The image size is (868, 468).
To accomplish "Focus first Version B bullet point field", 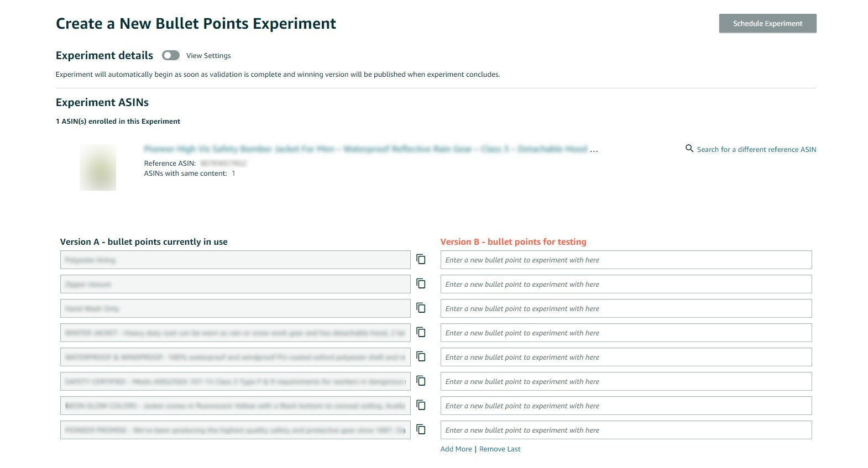I will (626, 260).
